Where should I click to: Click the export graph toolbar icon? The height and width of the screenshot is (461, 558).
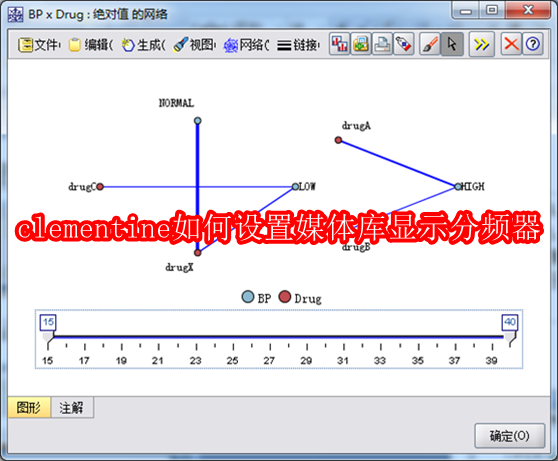[x=361, y=44]
